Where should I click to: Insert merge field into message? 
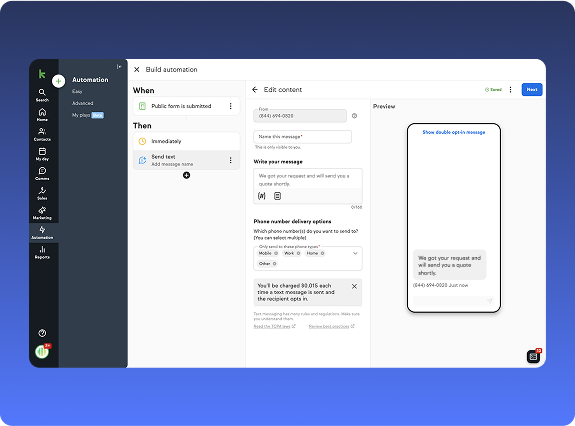point(261,196)
